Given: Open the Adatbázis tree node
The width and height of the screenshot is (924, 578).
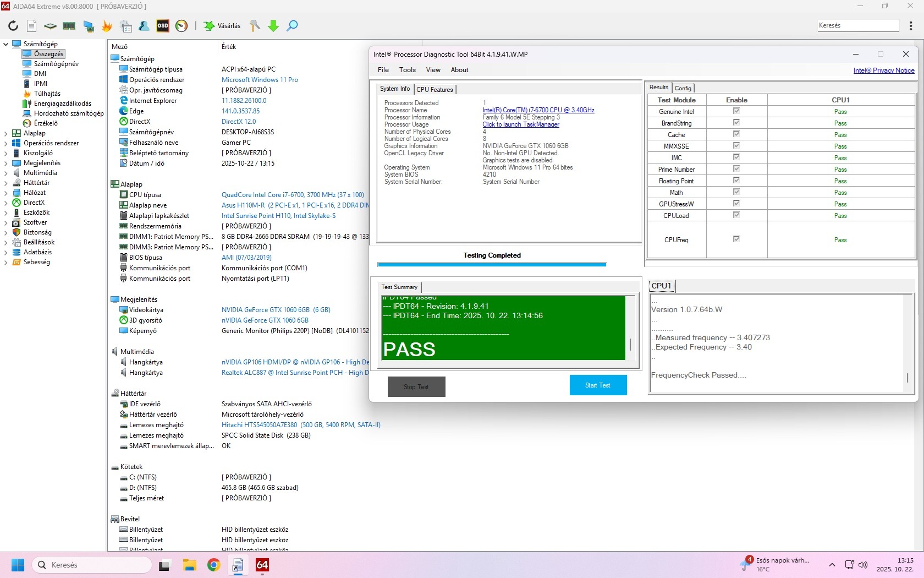Looking at the screenshot, I should click(x=37, y=252).
